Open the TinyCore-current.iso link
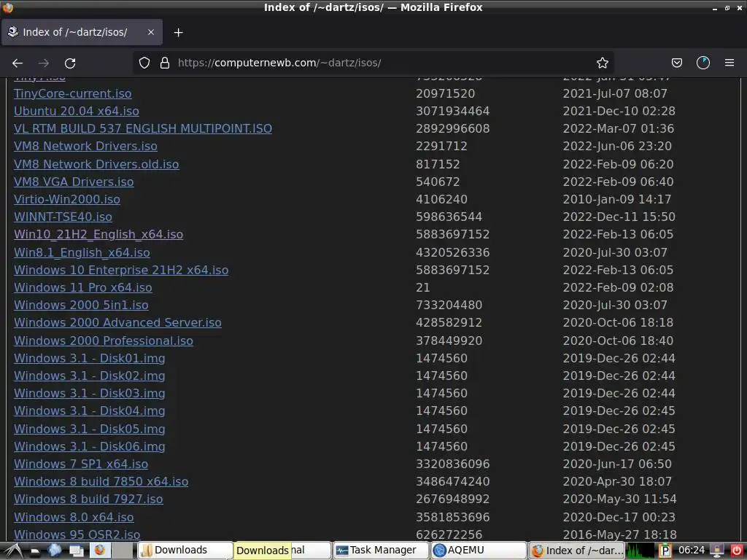 [x=72, y=93]
